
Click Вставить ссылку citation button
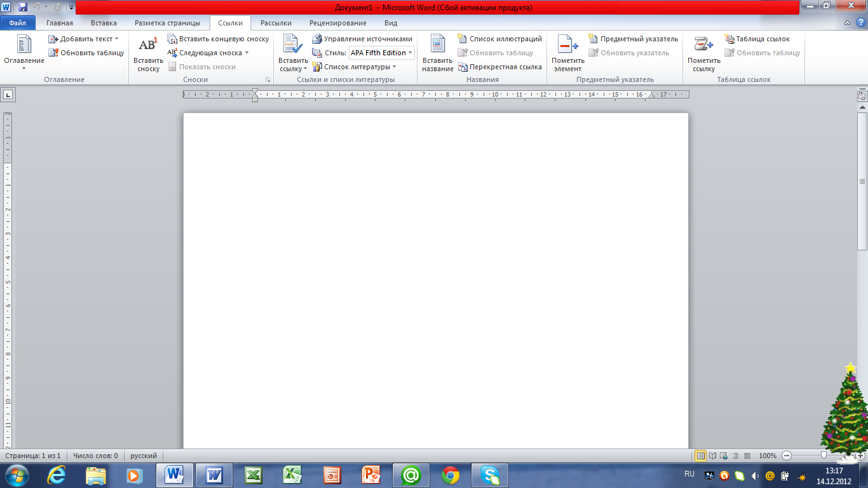(x=293, y=53)
